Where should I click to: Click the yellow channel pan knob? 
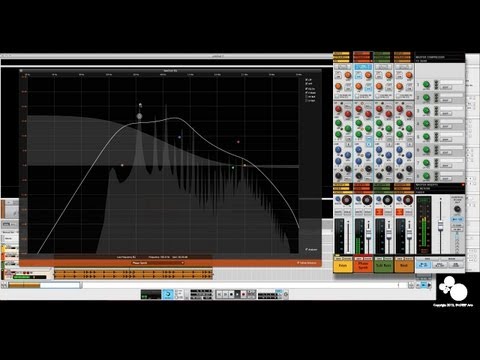pos(347,200)
